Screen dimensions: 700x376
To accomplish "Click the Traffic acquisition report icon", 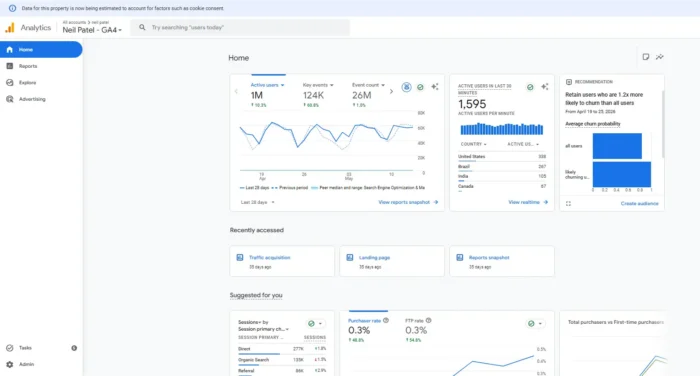I will click(240, 258).
